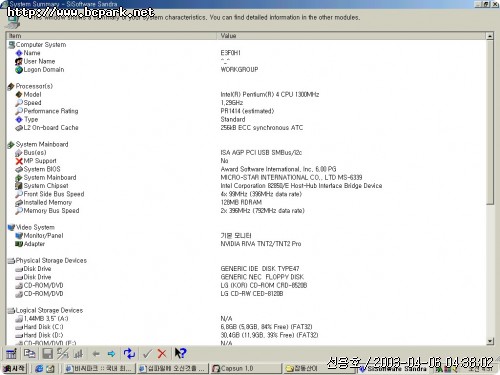The height and width of the screenshot is (375, 500).
Task: Click the Logical Storage Devices icon
Action: [11, 310]
